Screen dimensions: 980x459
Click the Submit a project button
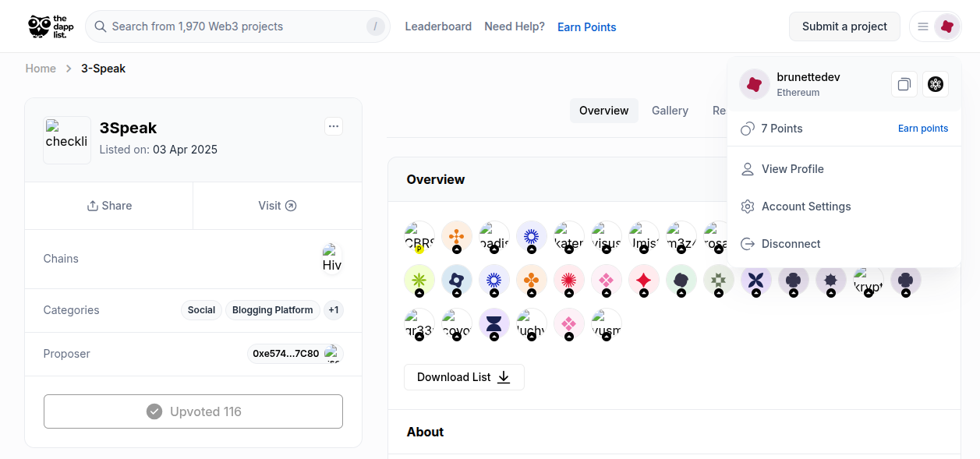point(844,26)
